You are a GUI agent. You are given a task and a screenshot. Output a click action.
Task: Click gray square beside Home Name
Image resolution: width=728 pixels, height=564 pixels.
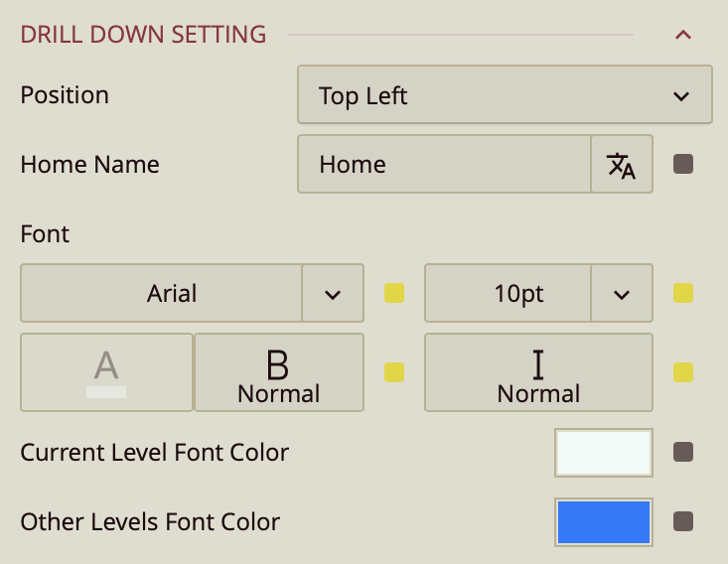(x=683, y=165)
